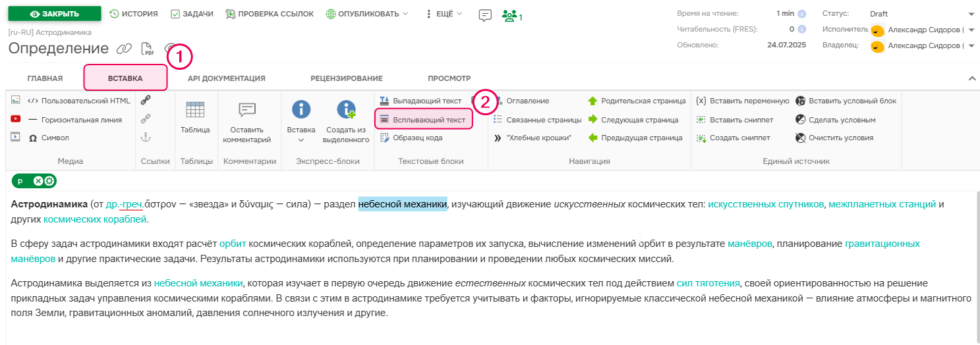Click the 'др.-греч.' link

125,204
